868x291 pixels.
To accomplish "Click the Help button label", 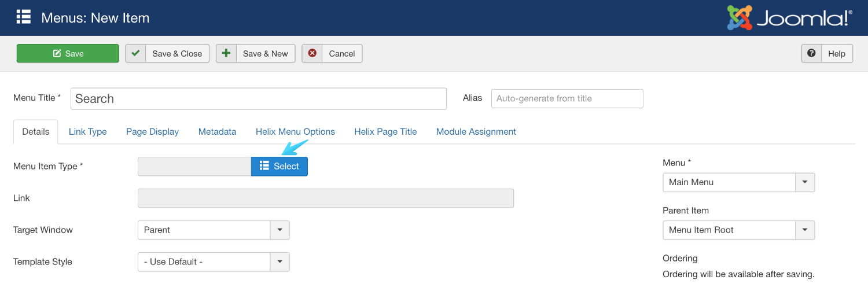I will pos(837,53).
